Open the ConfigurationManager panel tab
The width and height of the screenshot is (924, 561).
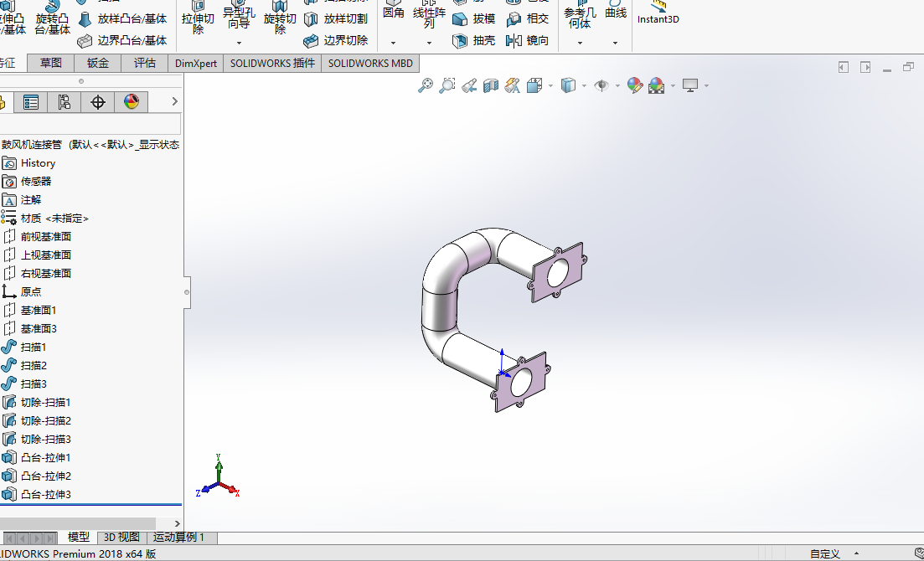pyautogui.click(x=65, y=102)
